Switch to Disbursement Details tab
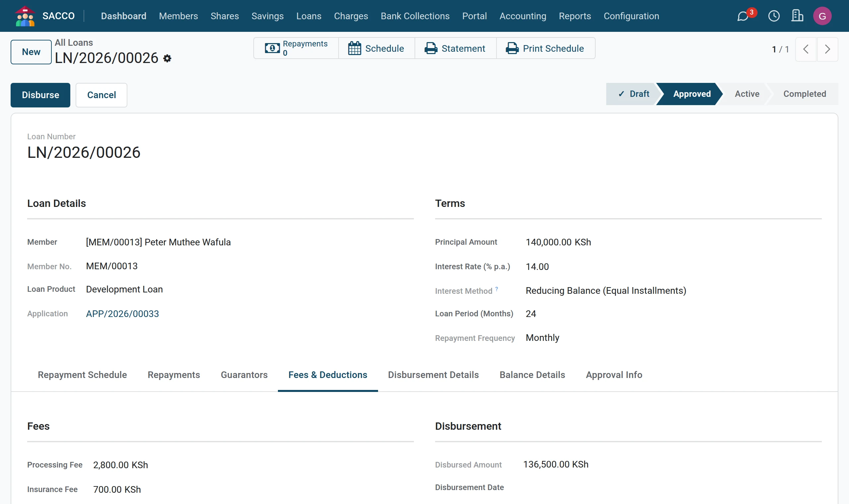Viewport: 849px width, 504px height. 433,375
